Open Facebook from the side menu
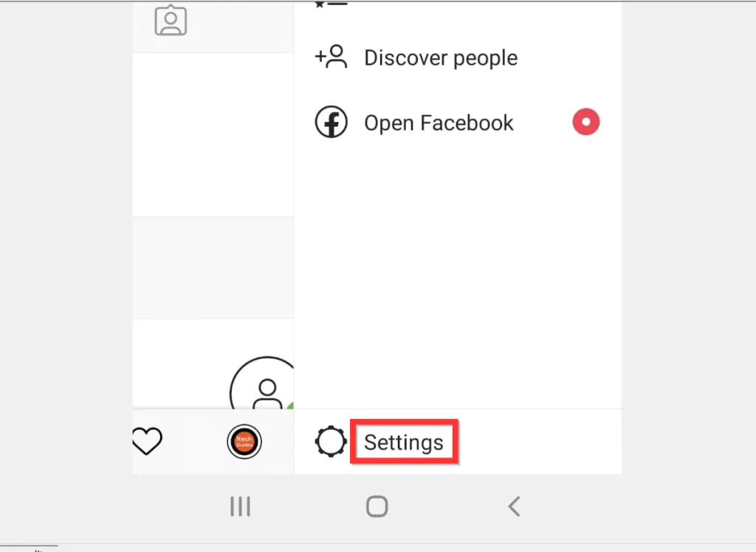 [457, 123]
